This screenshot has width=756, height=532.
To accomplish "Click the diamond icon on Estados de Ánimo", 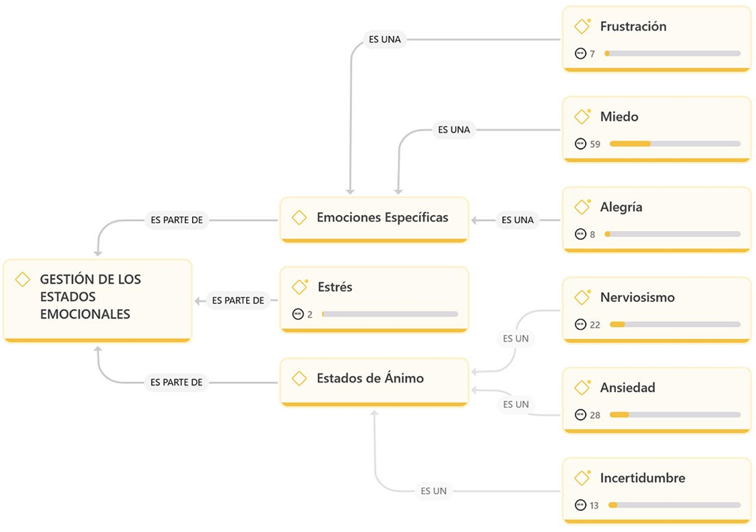I will (x=299, y=378).
